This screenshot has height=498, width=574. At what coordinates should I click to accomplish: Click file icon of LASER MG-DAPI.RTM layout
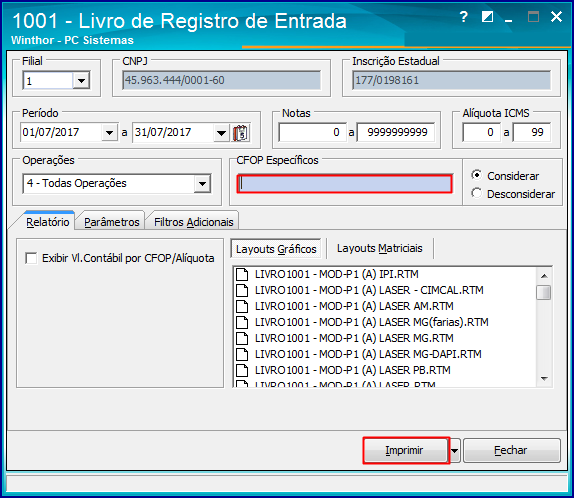click(242, 354)
